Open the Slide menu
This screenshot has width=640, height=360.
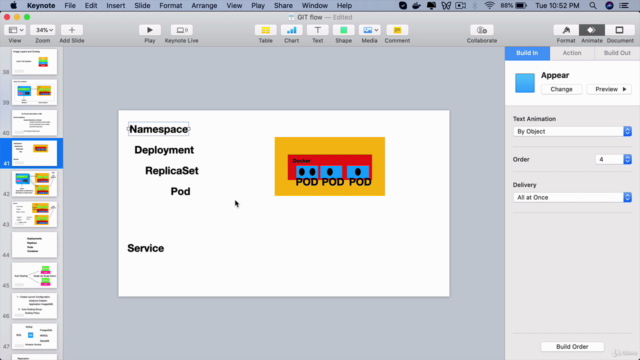[x=142, y=6]
